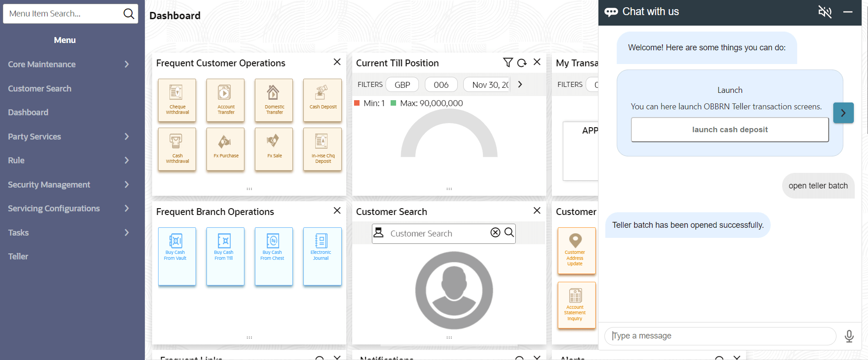Open the Domestic Transfer tile
Viewport: 868px width, 360px height.
click(x=274, y=100)
